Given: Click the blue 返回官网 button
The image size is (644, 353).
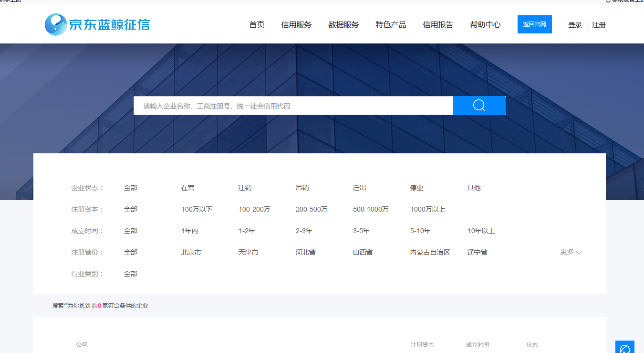Looking at the screenshot, I should (x=534, y=24).
